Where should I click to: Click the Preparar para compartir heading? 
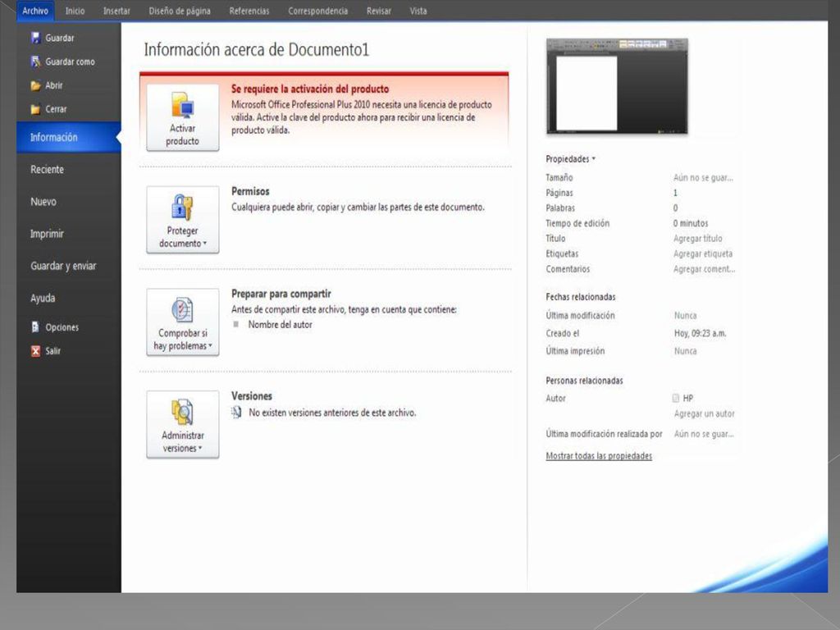coord(281,294)
